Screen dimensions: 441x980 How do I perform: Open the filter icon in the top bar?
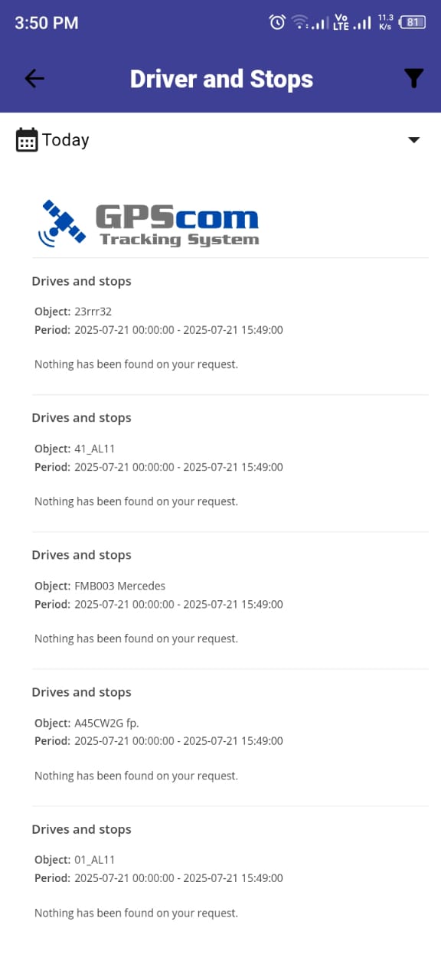click(x=413, y=78)
